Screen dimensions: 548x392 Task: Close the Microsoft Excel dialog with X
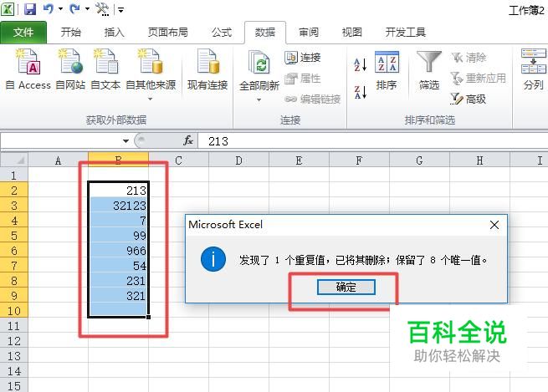click(x=494, y=225)
